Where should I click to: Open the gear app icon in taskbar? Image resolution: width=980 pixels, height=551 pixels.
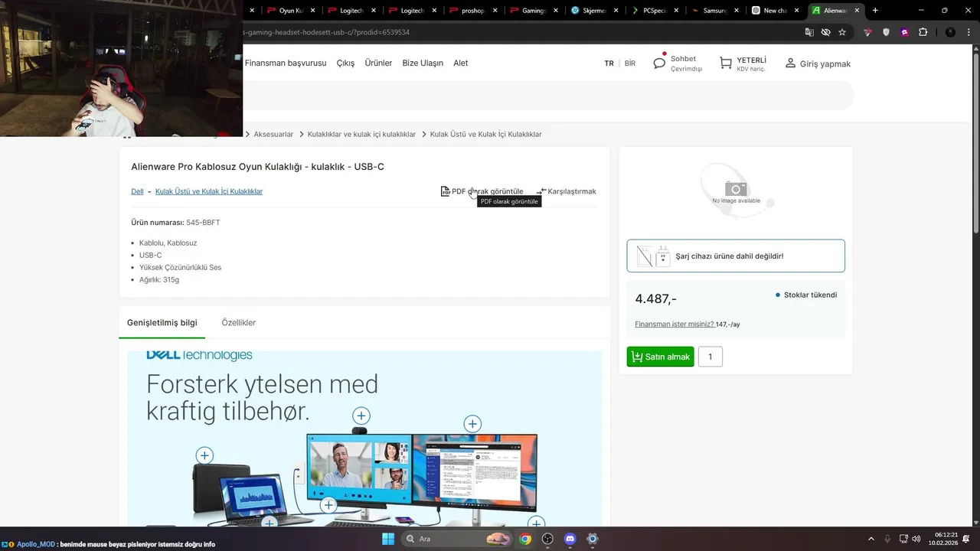tap(592, 539)
